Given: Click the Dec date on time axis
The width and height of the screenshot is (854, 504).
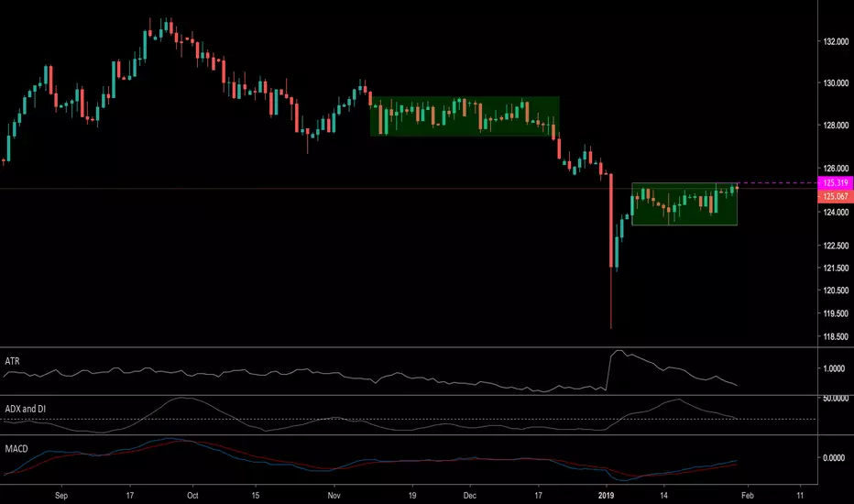Looking at the screenshot, I should pyautogui.click(x=469, y=495).
